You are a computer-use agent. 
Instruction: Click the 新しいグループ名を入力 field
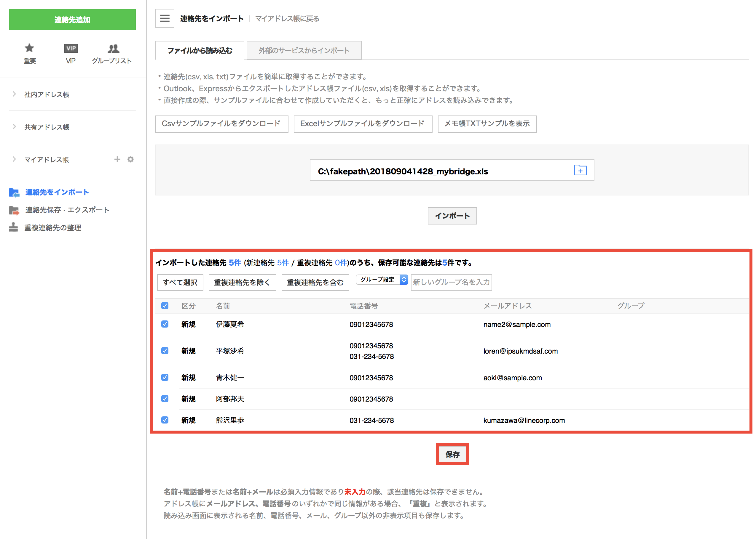pos(451,282)
